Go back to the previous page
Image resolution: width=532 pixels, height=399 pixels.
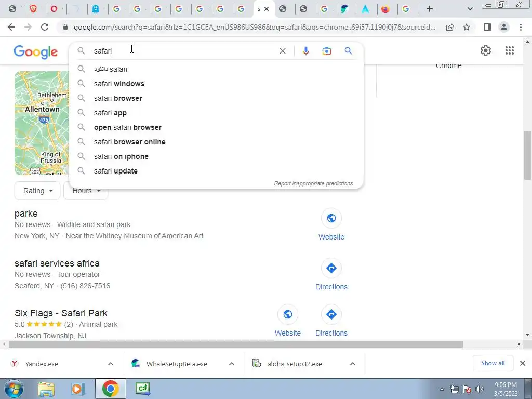click(x=11, y=27)
